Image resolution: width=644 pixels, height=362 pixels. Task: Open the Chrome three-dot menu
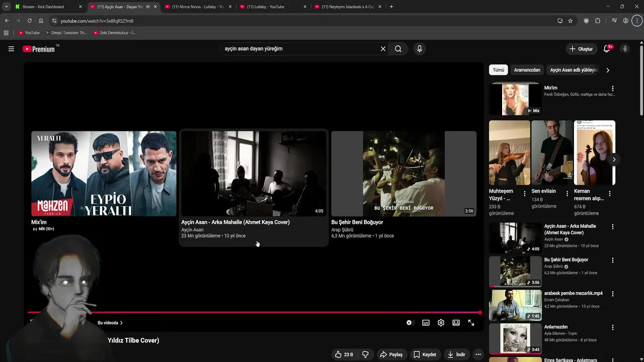tap(637, 21)
